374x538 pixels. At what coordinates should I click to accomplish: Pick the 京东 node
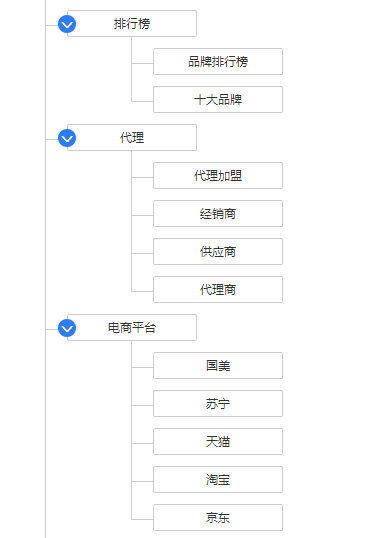coord(218,518)
